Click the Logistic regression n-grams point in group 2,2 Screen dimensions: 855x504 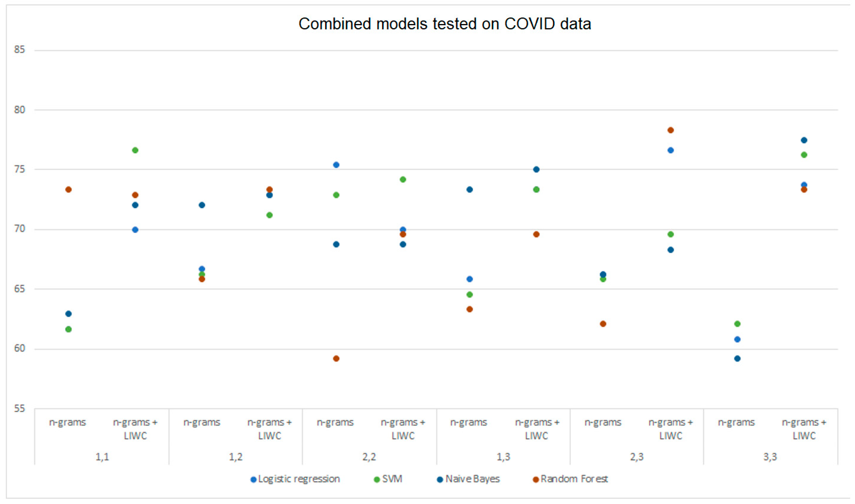click(x=336, y=165)
